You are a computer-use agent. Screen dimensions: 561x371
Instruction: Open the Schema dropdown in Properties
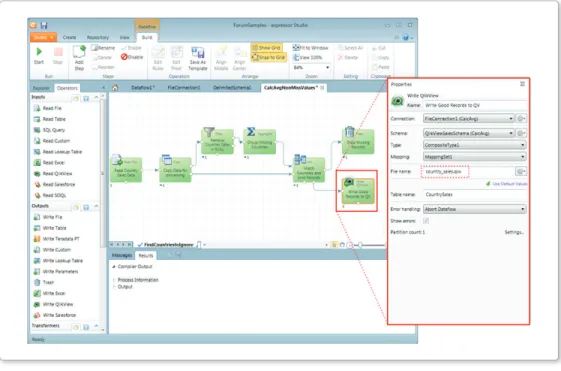469,133
